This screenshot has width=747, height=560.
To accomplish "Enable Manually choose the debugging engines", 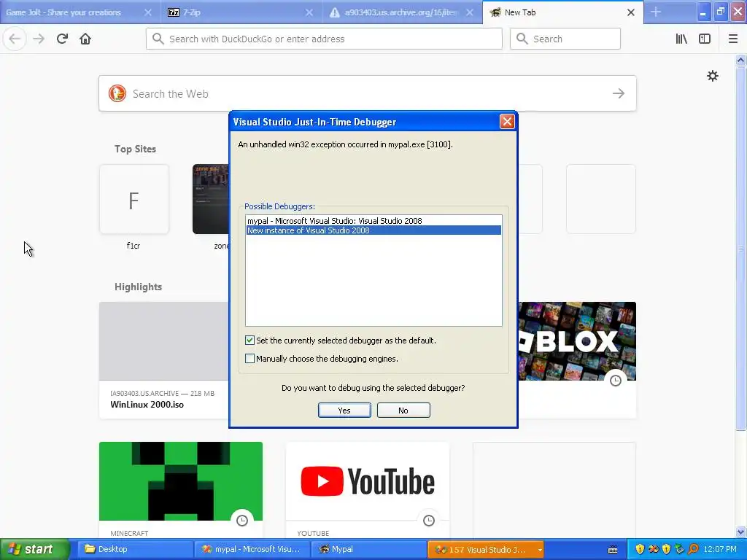I will pyautogui.click(x=249, y=359).
